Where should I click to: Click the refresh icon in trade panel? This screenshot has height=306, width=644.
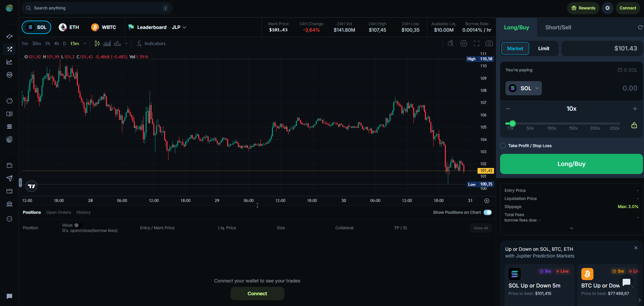click(x=640, y=27)
